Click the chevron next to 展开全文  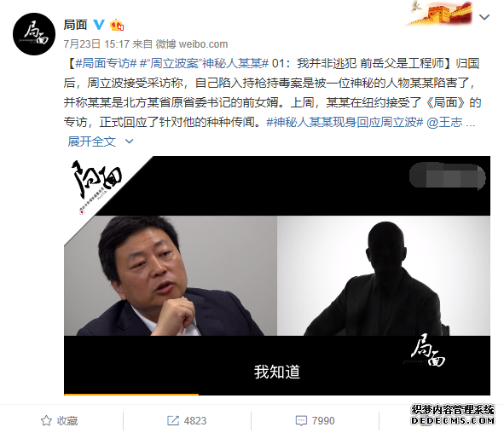(x=129, y=141)
